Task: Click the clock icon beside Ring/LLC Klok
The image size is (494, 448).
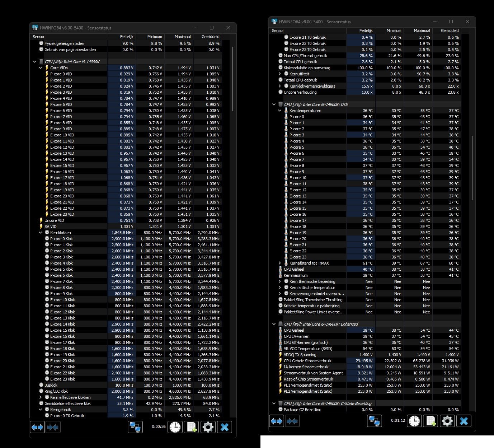Action: click(41, 391)
